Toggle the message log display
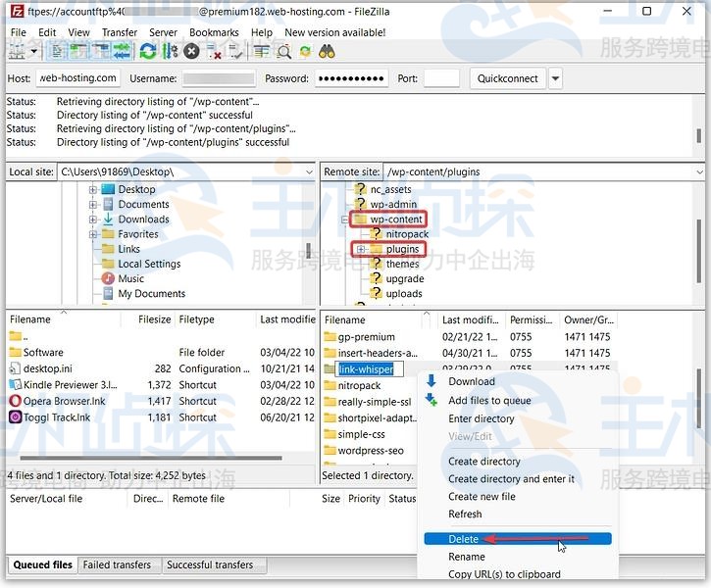 click(57, 51)
